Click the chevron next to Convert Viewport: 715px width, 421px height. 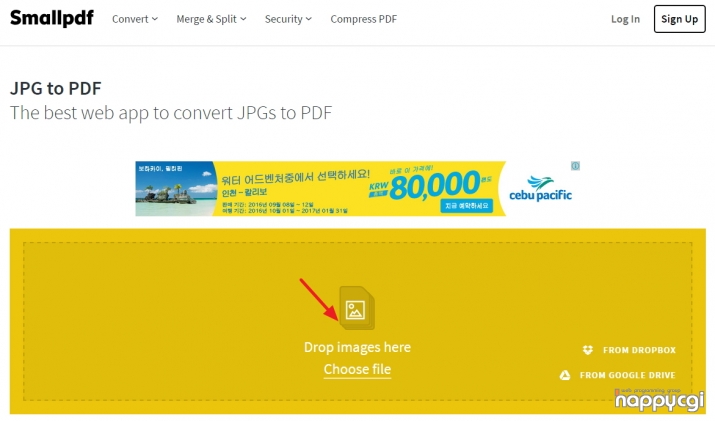click(155, 19)
